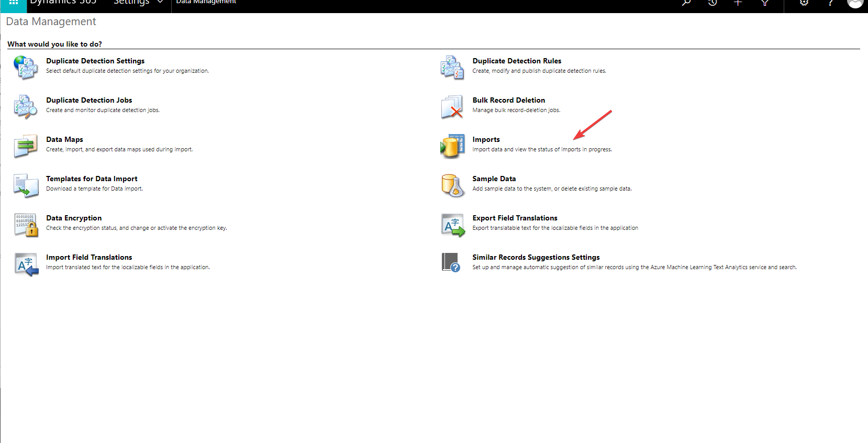The width and height of the screenshot is (868, 443).
Task: Open Data Maps
Action: (64, 139)
